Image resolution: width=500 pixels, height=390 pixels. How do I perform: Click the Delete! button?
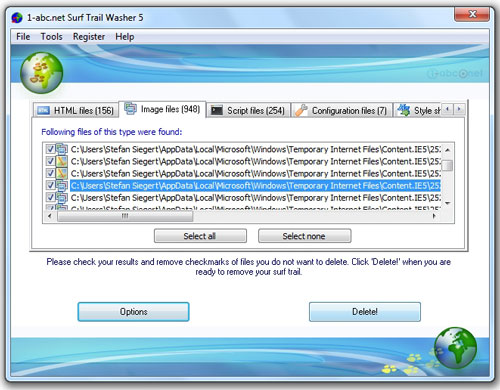click(x=365, y=312)
